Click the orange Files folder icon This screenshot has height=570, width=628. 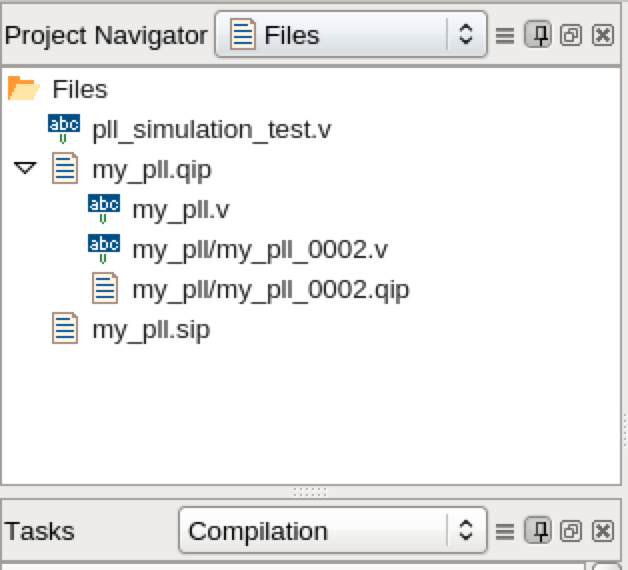(x=24, y=88)
